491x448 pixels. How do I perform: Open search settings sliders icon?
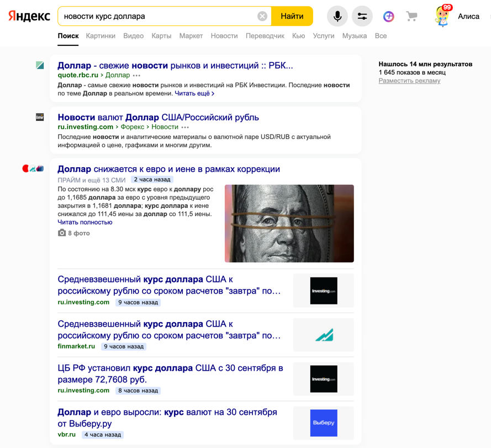tap(362, 17)
